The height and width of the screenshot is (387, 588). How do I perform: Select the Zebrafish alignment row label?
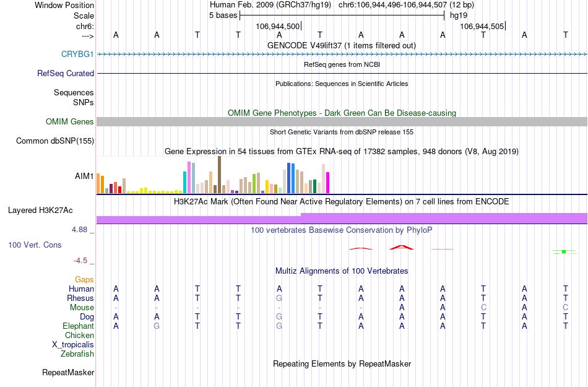77,354
